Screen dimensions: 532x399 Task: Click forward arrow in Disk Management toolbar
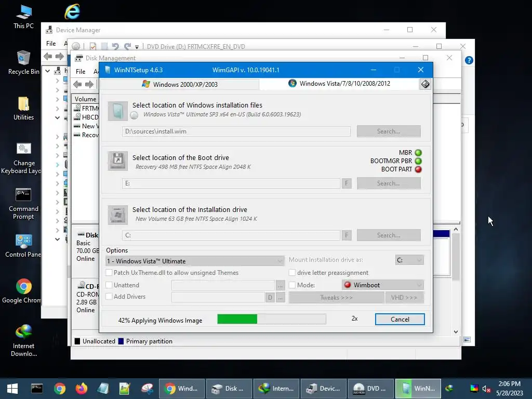click(x=89, y=84)
